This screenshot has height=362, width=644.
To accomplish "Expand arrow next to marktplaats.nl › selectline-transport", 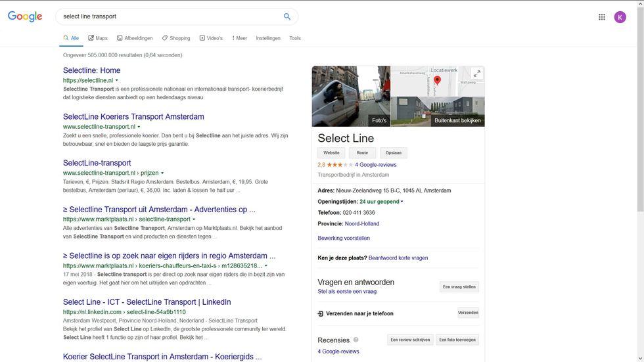I will click(x=194, y=219).
